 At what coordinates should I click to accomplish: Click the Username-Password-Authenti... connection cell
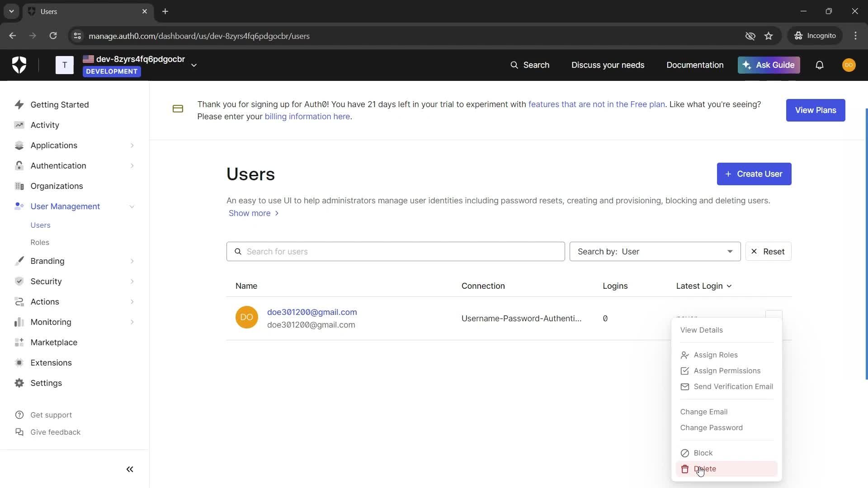521,319
